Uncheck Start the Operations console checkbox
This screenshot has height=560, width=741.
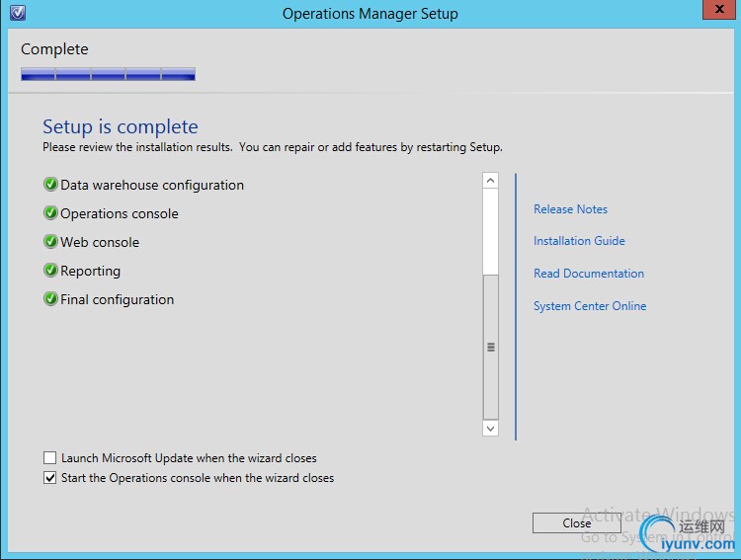(49, 477)
